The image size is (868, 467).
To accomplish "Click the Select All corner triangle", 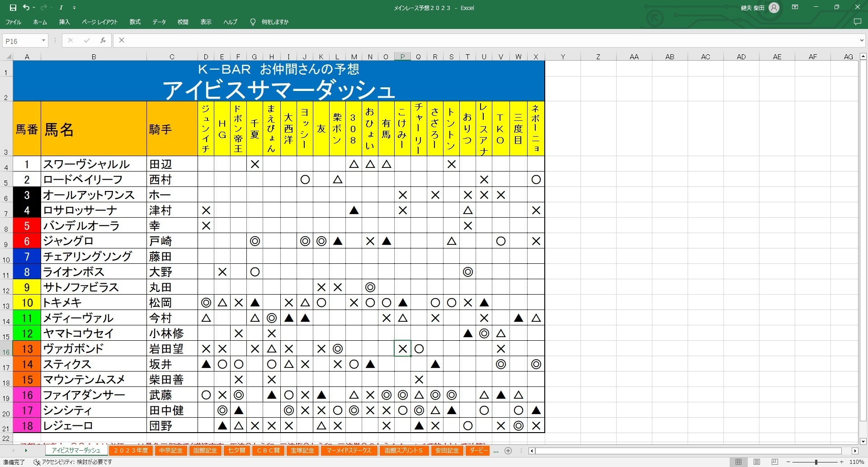I will click(8, 57).
